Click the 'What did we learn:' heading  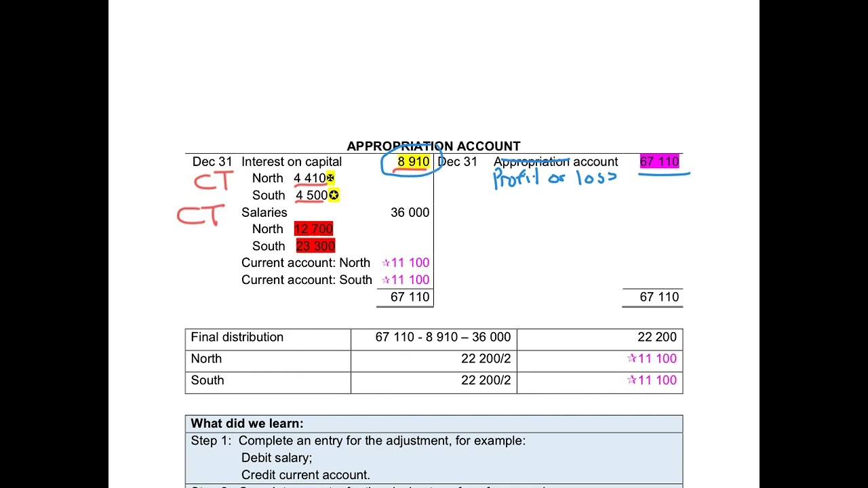(247, 424)
